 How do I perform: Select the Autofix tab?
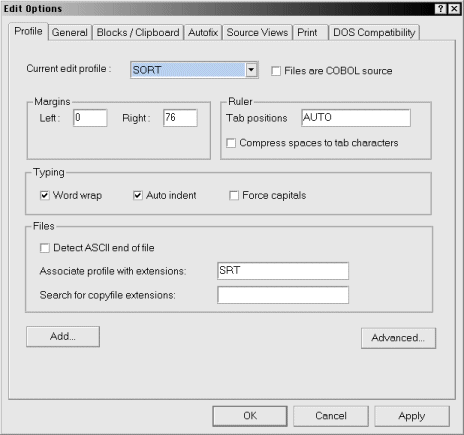pyautogui.click(x=203, y=32)
